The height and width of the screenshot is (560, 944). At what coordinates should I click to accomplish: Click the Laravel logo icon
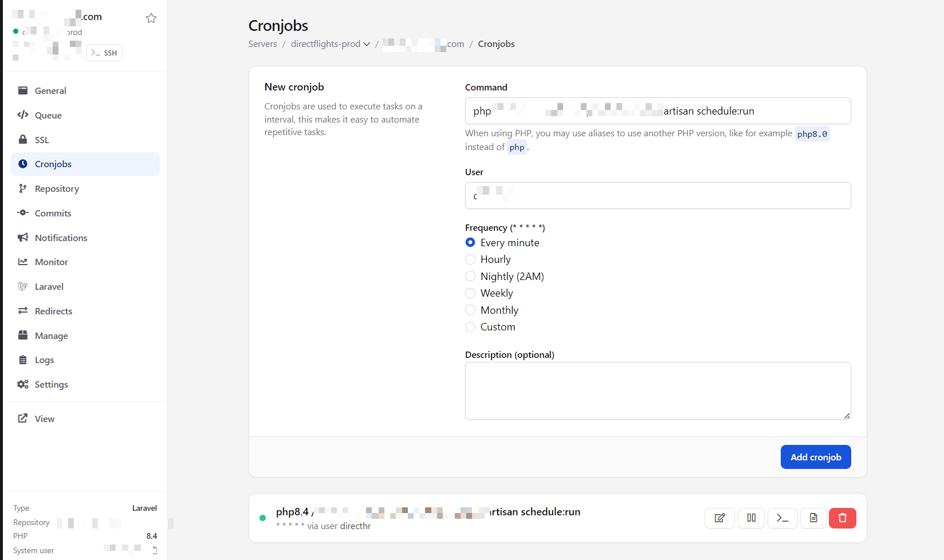tap(23, 286)
